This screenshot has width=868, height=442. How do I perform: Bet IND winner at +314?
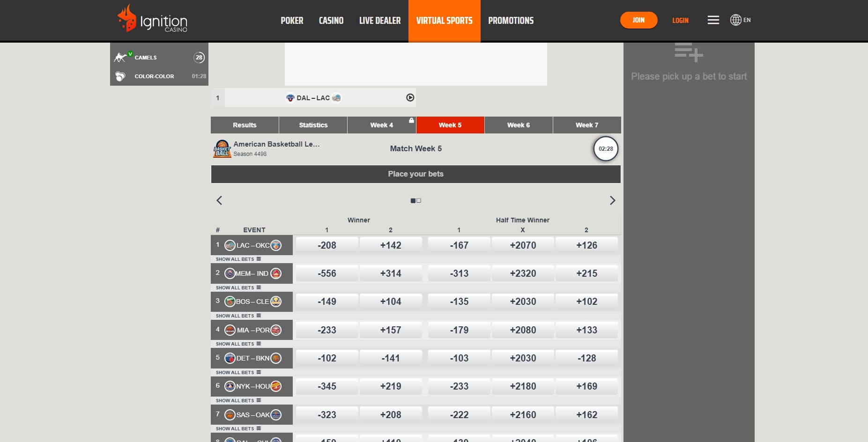click(x=391, y=273)
